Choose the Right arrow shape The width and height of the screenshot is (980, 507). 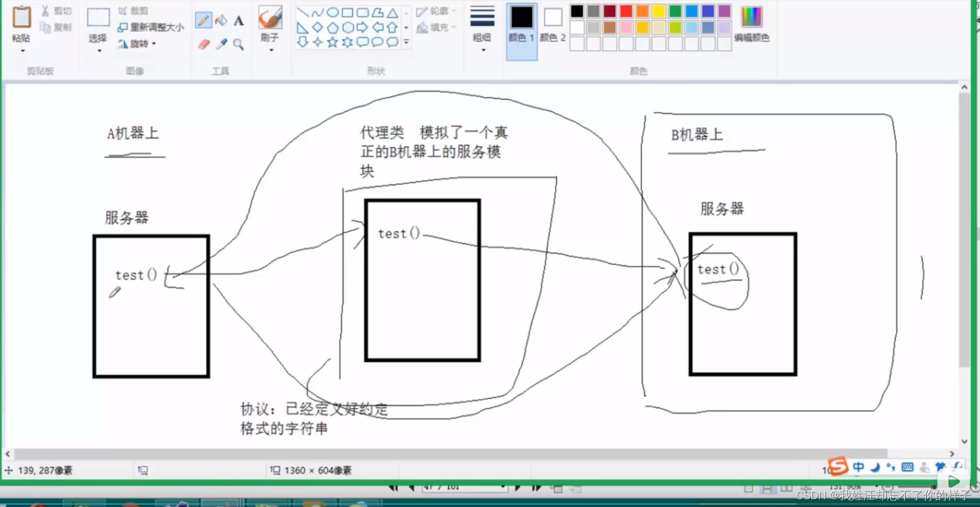(x=363, y=28)
